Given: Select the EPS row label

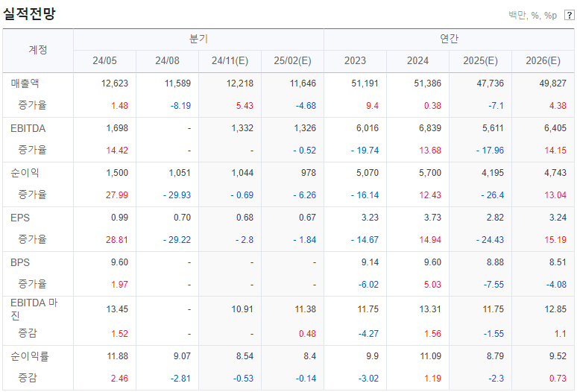Looking at the screenshot, I should [x=20, y=218].
